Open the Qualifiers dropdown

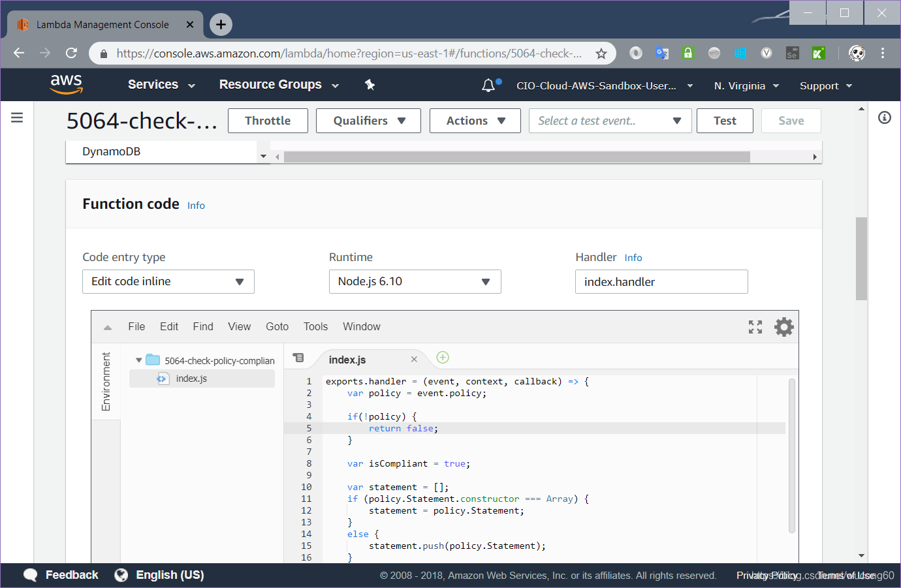tap(368, 121)
